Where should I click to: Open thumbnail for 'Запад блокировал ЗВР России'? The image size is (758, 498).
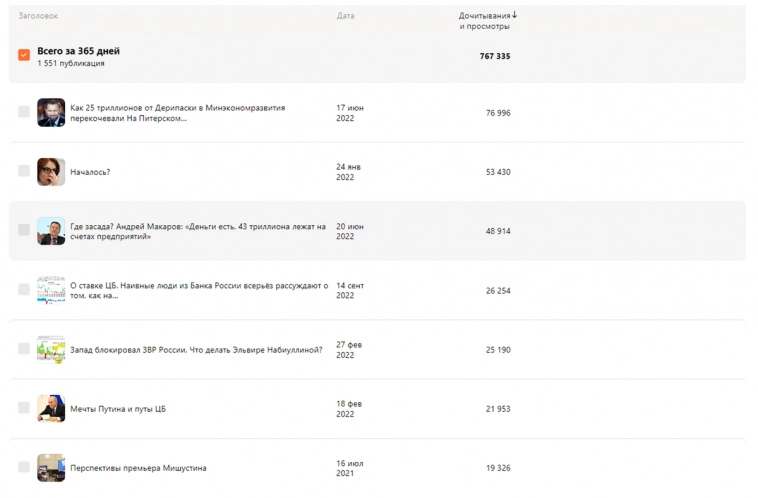51,349
